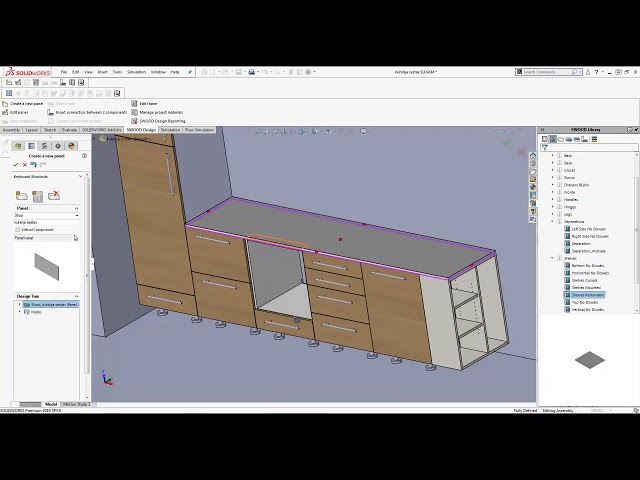Open the ConfigurationManager tab icon
This screenshot has height=480, width=640.
click(x=44, y=146)
